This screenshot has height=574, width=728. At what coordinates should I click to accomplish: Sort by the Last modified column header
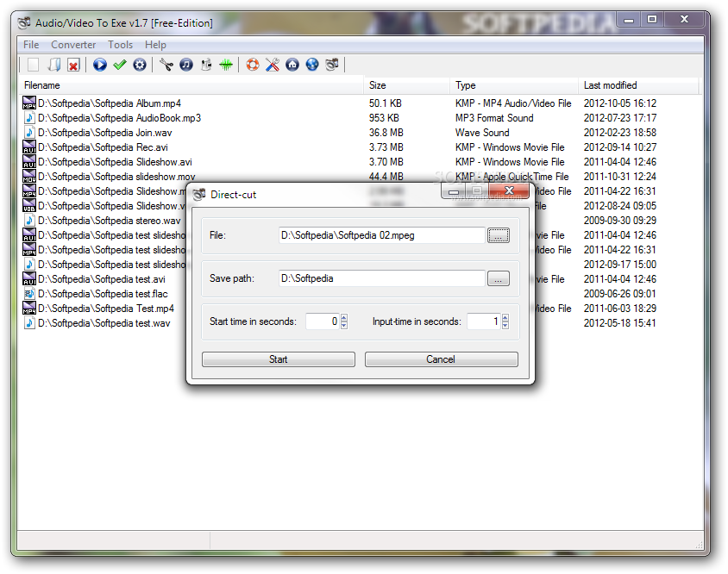[638, 85]
